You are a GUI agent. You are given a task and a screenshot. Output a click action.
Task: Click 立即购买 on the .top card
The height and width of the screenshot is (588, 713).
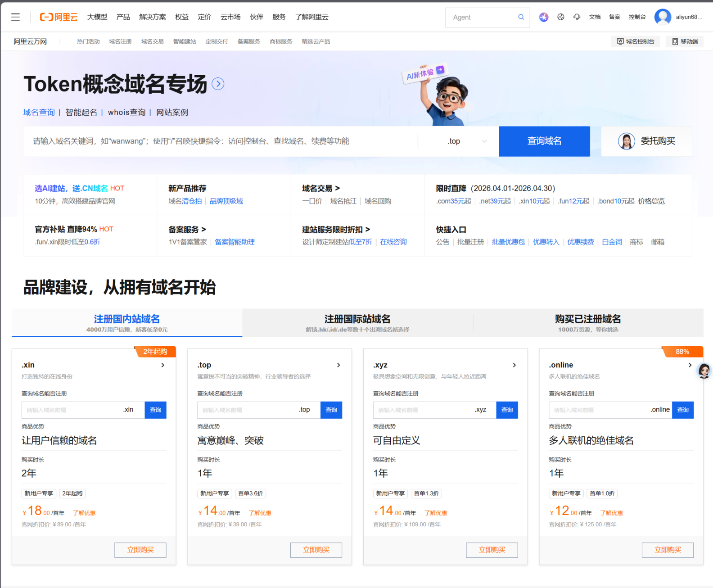pyautogui.click(x=316, y=550)
